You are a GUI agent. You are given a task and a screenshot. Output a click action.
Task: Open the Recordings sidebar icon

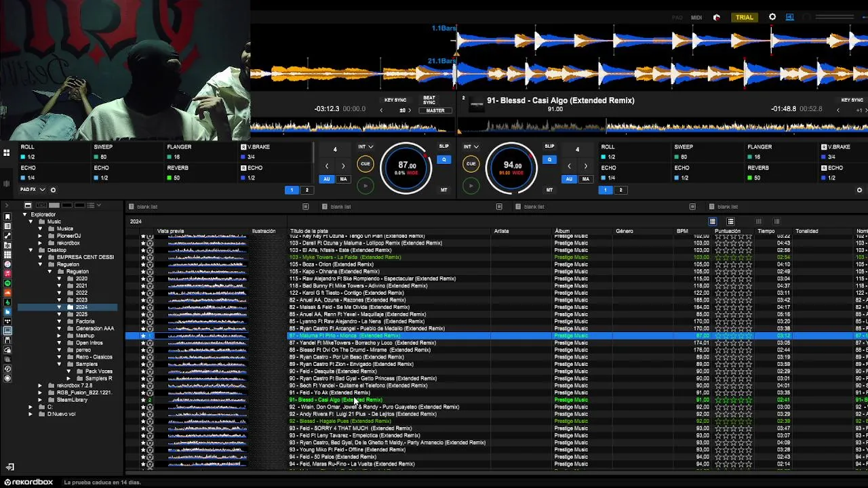click(7, 378)
